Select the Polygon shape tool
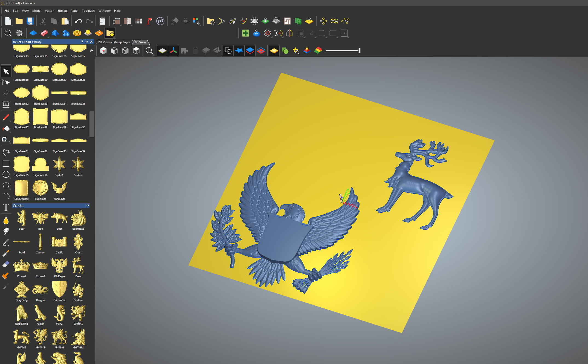Image resolution: width=588 pixels, height=364 pixels. pos(6,185)
